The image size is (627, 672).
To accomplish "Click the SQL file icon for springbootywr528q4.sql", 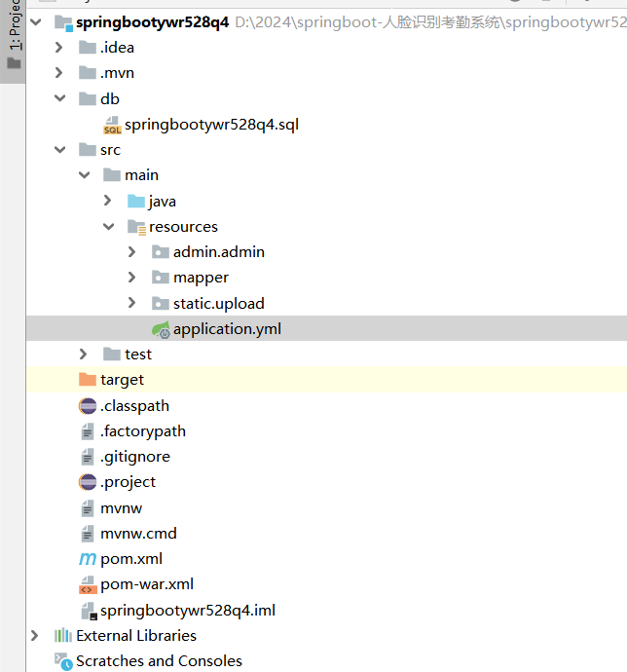I will point(112,125).
